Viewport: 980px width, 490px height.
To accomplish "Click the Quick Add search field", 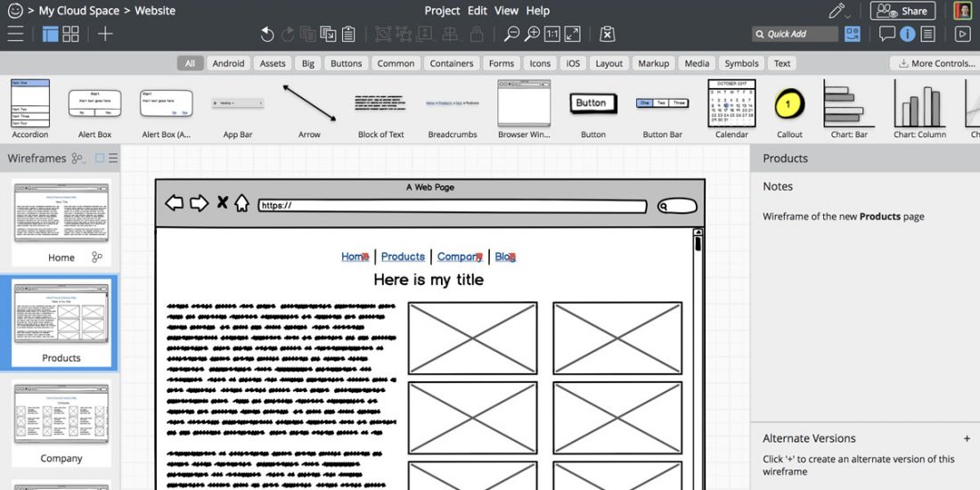I will pyautogui.click(x=795, y=34).
